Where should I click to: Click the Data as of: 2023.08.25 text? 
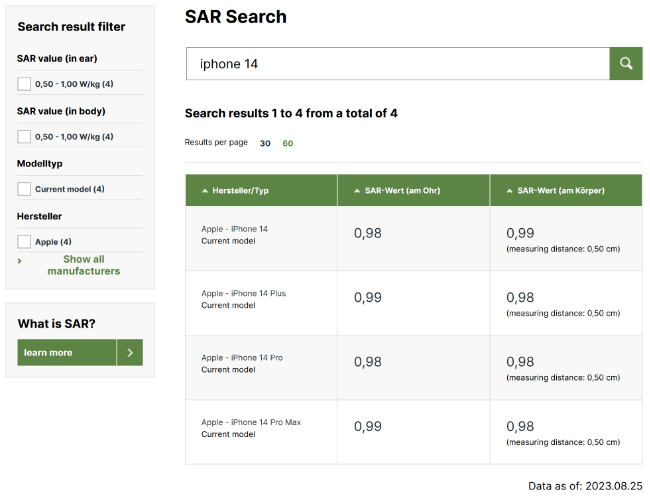585,486
